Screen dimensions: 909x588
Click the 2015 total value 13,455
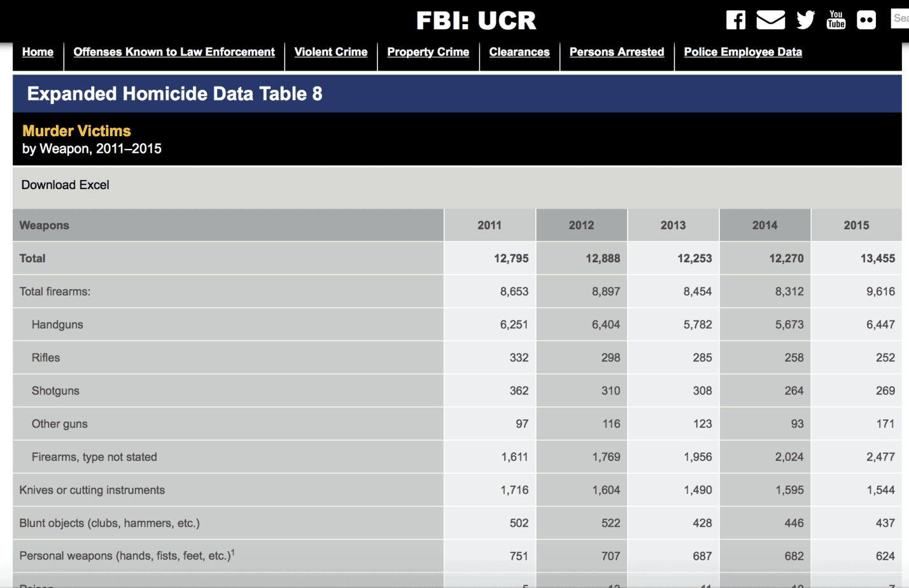coord(878,258)
